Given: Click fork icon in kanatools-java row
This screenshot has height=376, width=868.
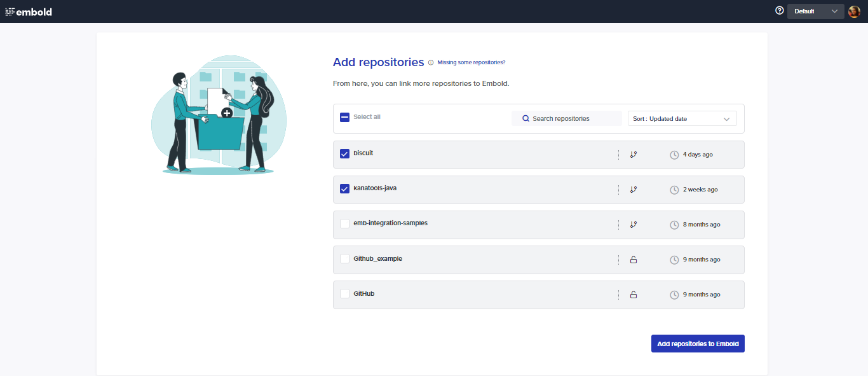Looking at the screenshot, I should [633, 190].
